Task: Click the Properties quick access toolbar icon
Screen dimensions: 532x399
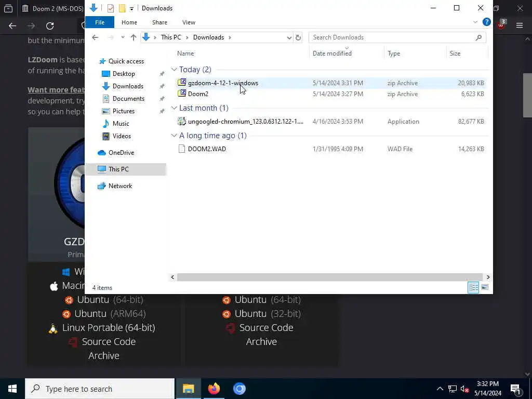Action: click(x=111, y=8)
